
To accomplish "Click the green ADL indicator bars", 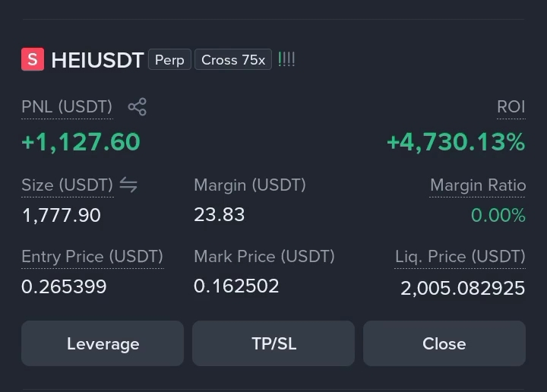I will (x=286, y=59).
